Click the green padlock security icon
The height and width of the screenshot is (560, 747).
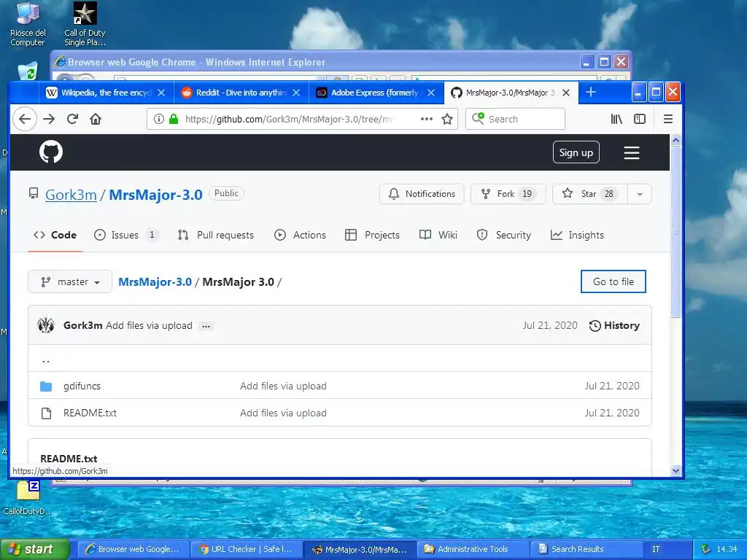tap(174, 119)
